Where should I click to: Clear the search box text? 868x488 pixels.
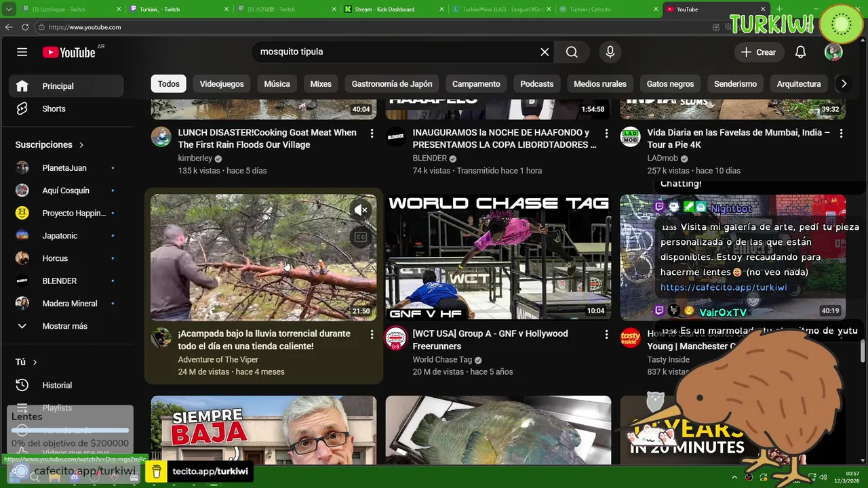coord(545,52)
